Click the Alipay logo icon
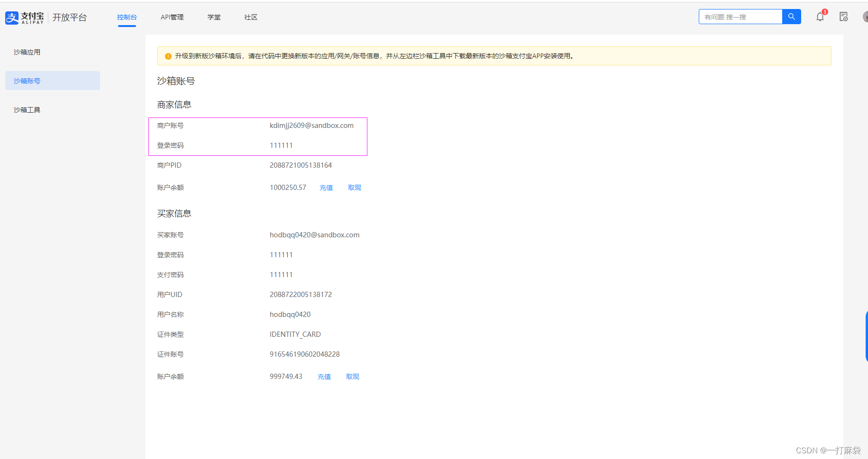 [x=12, y=18]
